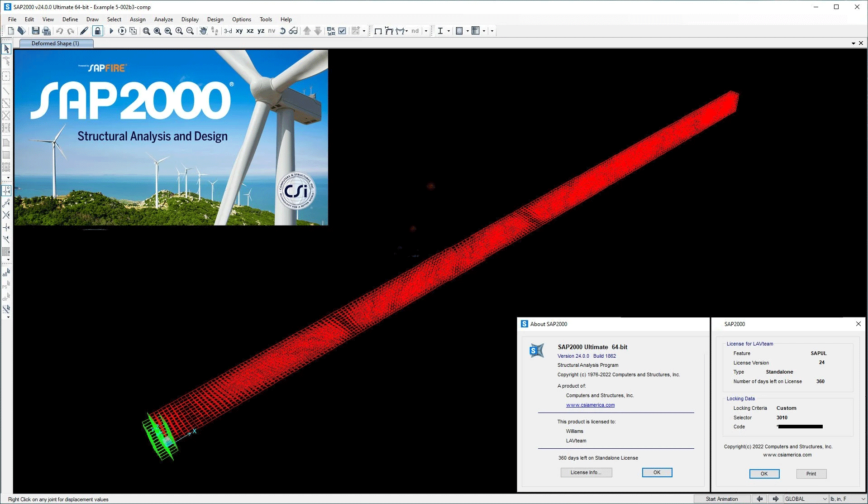The image size is (868, 504).
Task: Open the Analyze menu
Action: 163,19
